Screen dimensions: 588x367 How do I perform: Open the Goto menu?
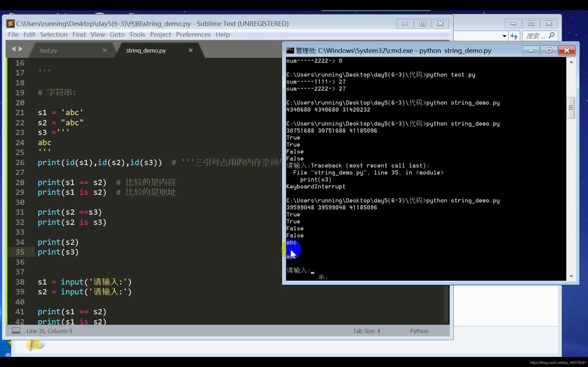[117, 35]
